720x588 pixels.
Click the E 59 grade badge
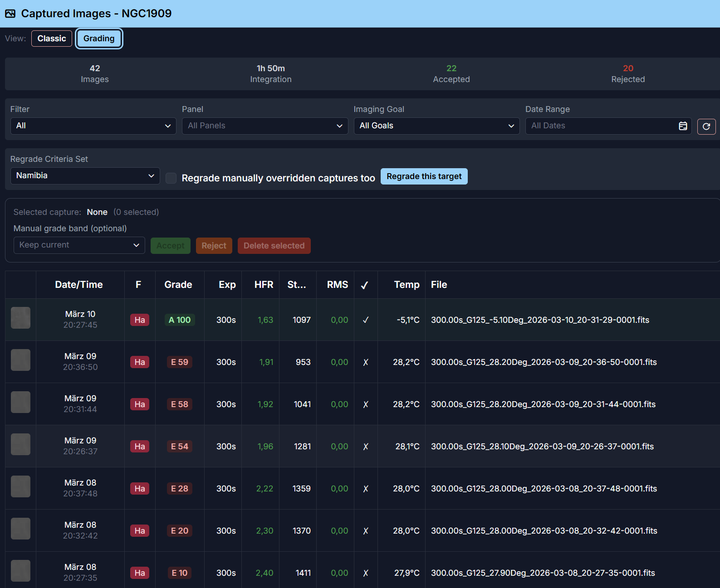coord(179,362)
